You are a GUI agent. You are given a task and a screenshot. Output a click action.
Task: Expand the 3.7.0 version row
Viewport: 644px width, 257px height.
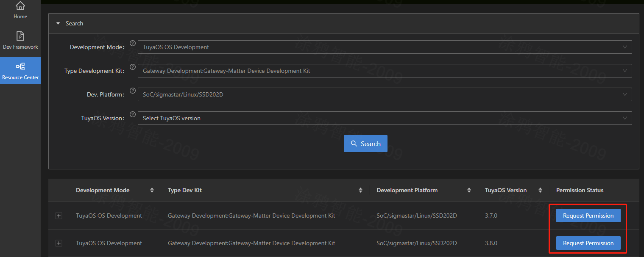point(59,216)
